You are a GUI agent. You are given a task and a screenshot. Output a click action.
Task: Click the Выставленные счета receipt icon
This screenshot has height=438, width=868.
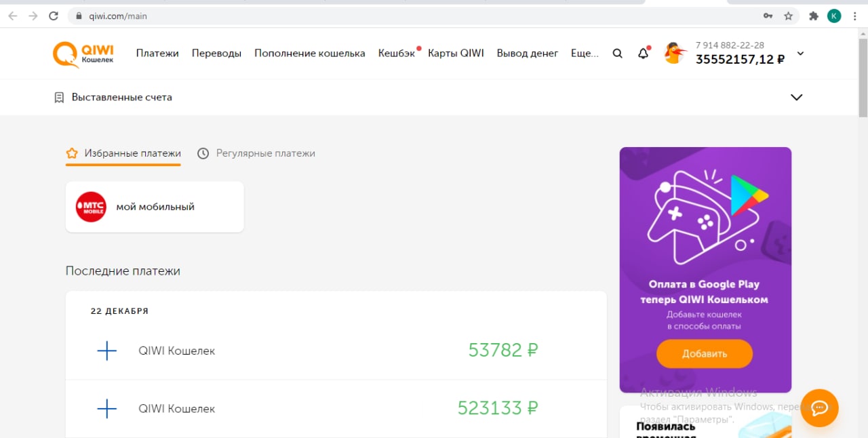point(59,98)
